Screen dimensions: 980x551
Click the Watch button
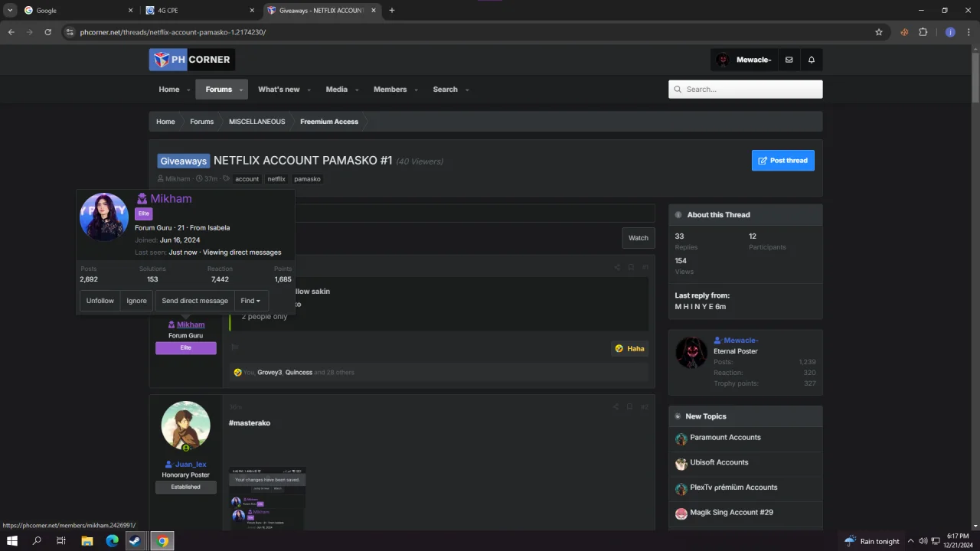point(639,238)
